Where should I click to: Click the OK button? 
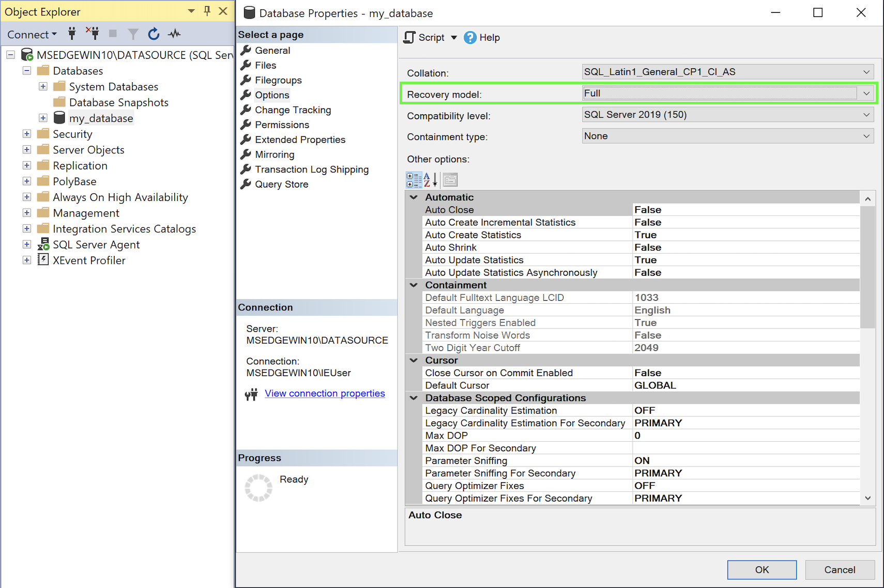coord(761,569)
